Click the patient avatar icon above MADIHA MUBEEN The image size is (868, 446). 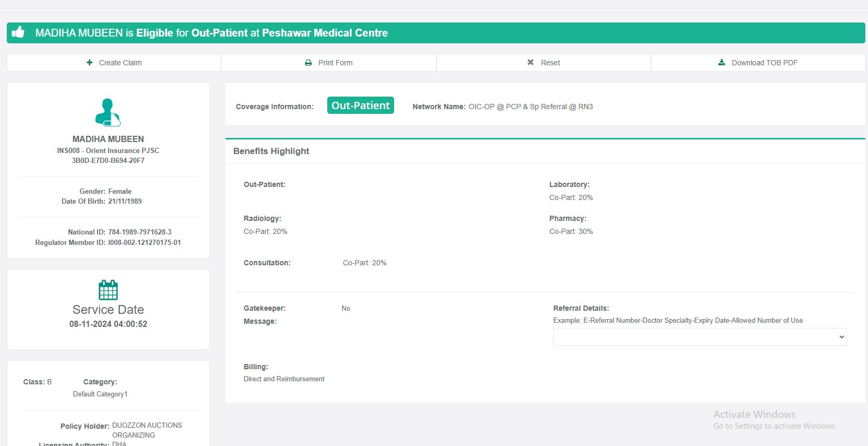[x=108, y=112]
